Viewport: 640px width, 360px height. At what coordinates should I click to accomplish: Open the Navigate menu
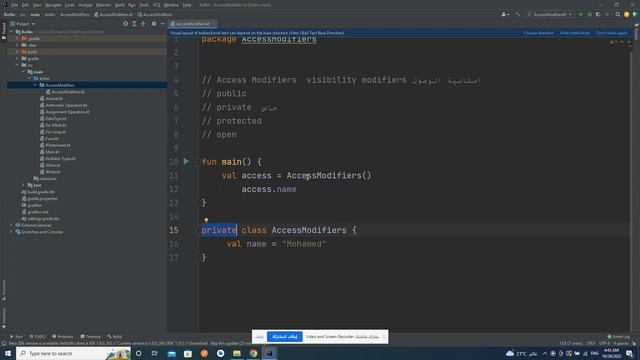point(53,5)
